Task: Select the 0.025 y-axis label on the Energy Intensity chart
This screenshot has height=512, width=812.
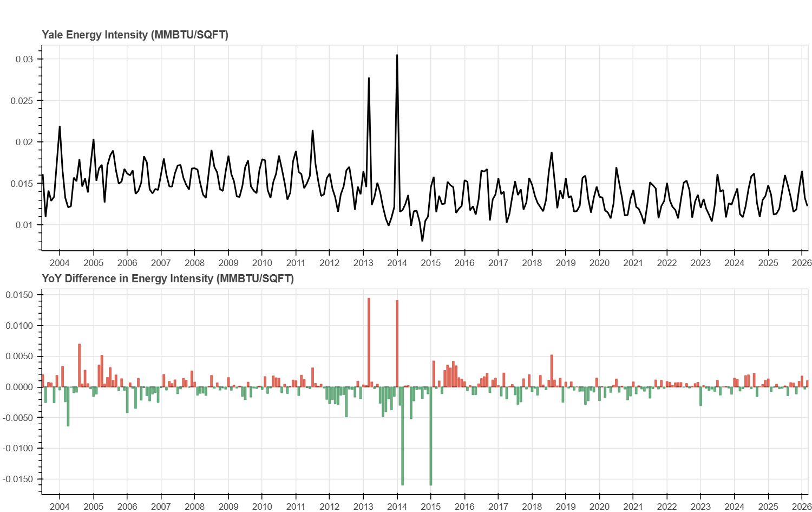Action: [22, 101]
